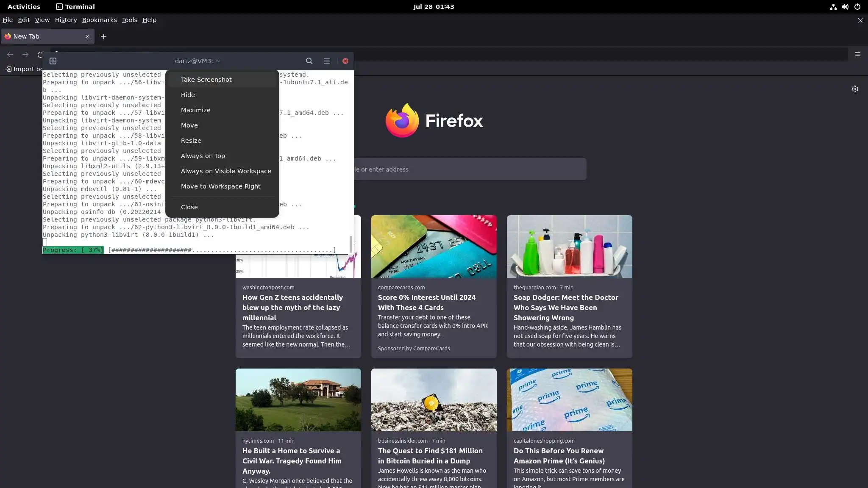This screenshot has height=488, width=868.
Task: Click the power icon in top bar
Action: click(x=857, y=7)
